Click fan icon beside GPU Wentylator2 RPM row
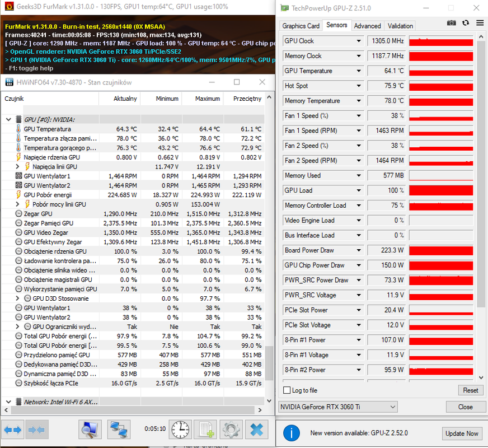 click(x=18, y=185)
